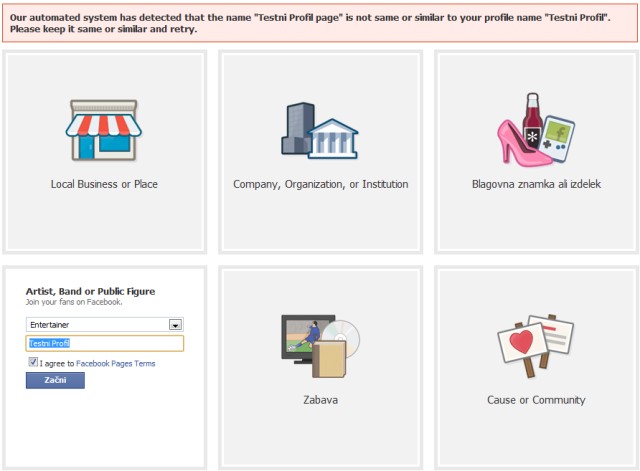This screenshot has width=640, height=471.
Task: Click the Testni Profil name input field
Action: click(x=104, y=343)
